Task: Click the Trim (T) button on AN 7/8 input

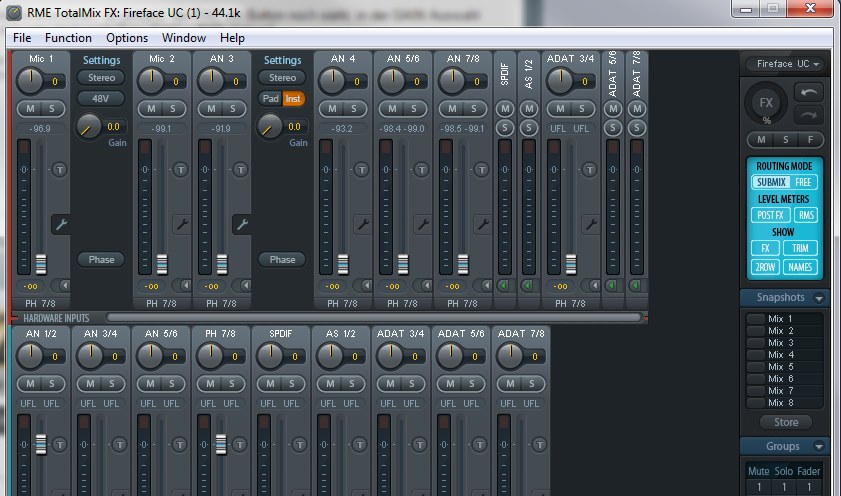Action: (x=482, y=170)
